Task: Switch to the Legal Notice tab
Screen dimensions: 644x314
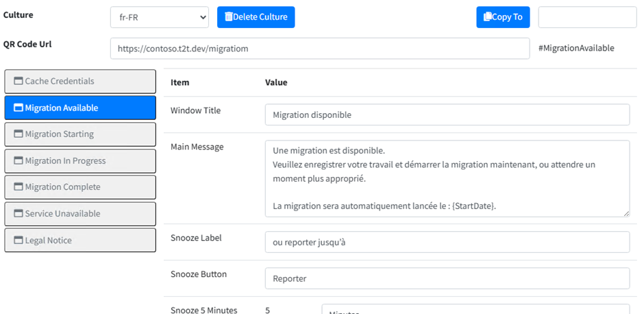Action: 80,241
